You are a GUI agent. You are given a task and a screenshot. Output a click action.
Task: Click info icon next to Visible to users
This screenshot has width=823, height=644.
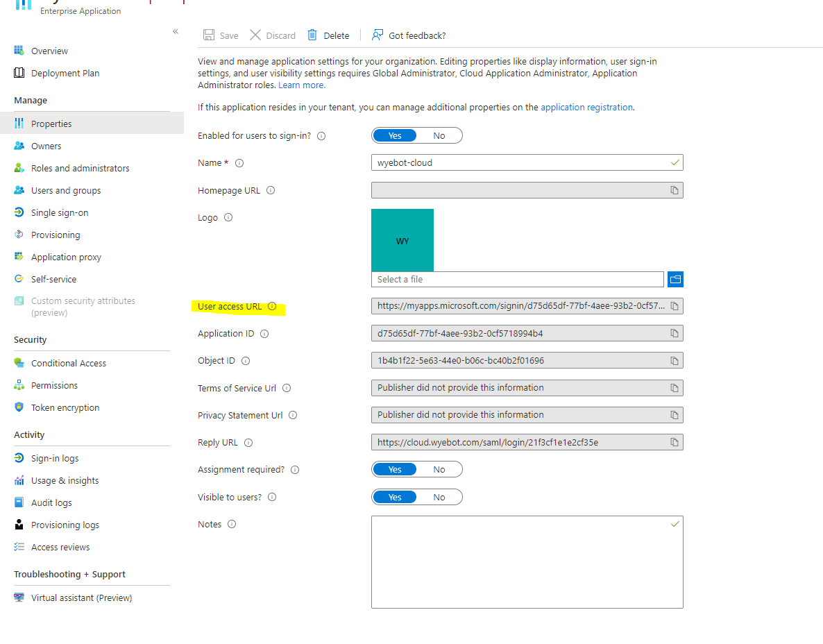coord(272,497)
